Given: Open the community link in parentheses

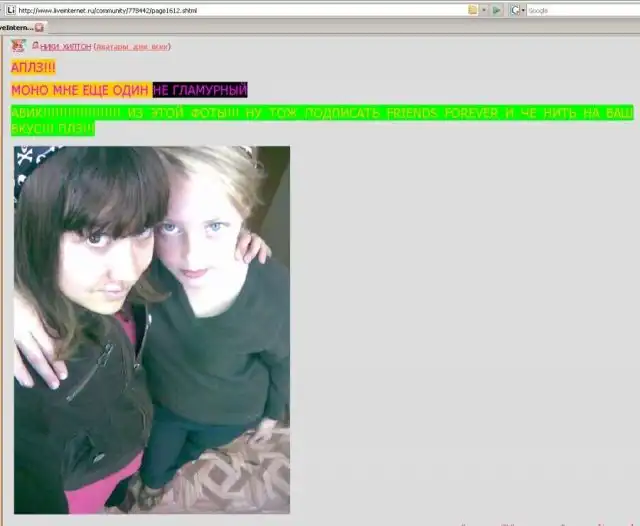Looking at the screenshot, I should pos(131,47).
